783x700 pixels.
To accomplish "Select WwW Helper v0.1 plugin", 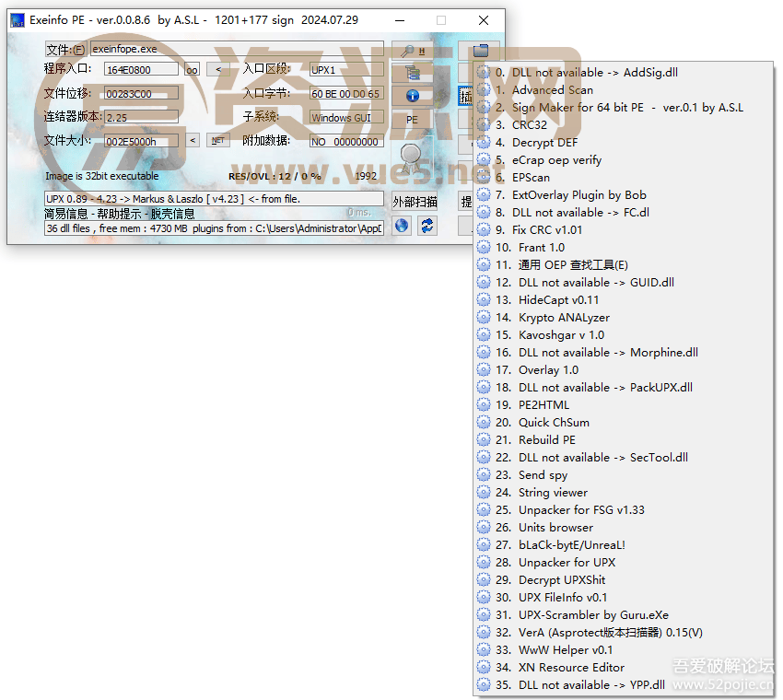I will point(623,650).
